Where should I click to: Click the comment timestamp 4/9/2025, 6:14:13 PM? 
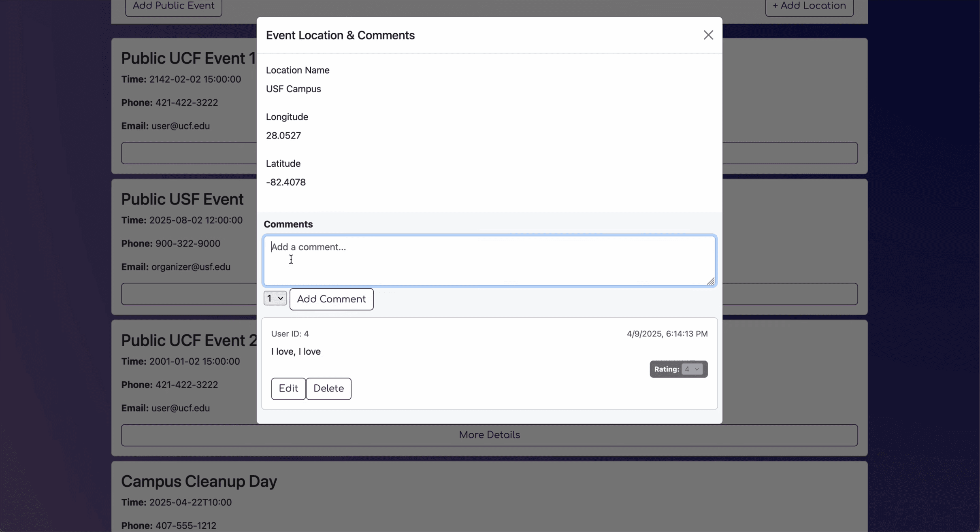click(x=667, y=334)
